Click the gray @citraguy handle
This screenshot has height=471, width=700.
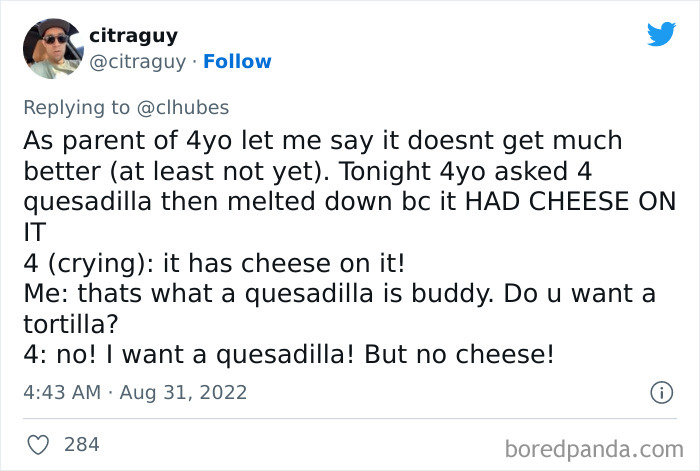(138, 62)
